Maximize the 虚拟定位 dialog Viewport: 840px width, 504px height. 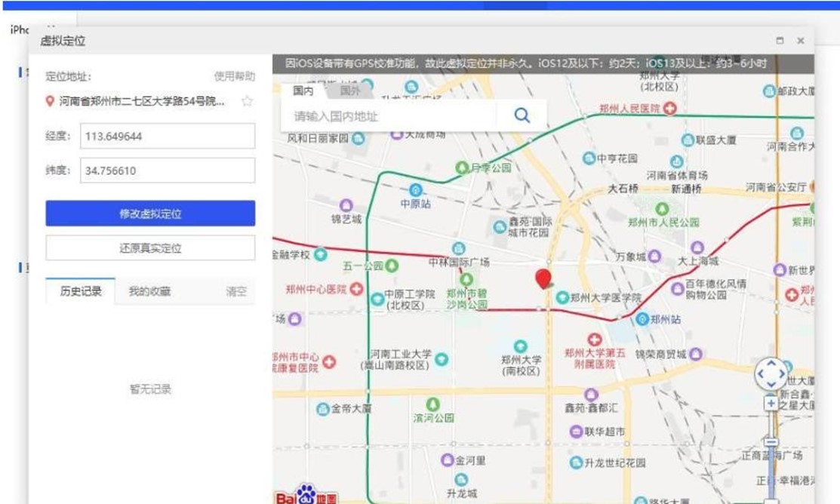(x=780, y=41)
